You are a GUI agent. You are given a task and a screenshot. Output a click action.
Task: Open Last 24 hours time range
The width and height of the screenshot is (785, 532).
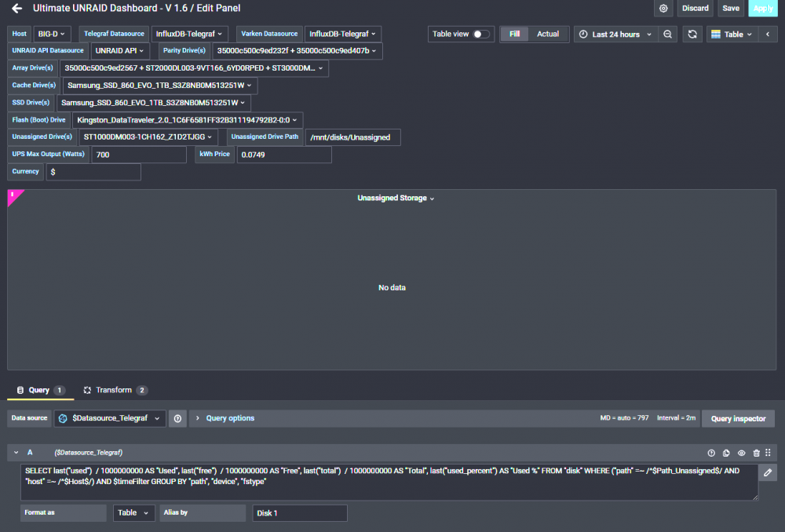pos(615,34)
